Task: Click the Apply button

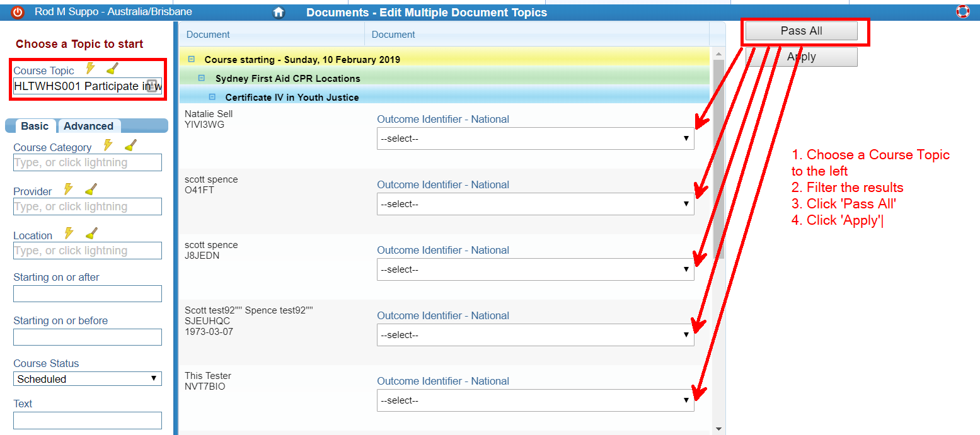Action: [801, 57]
